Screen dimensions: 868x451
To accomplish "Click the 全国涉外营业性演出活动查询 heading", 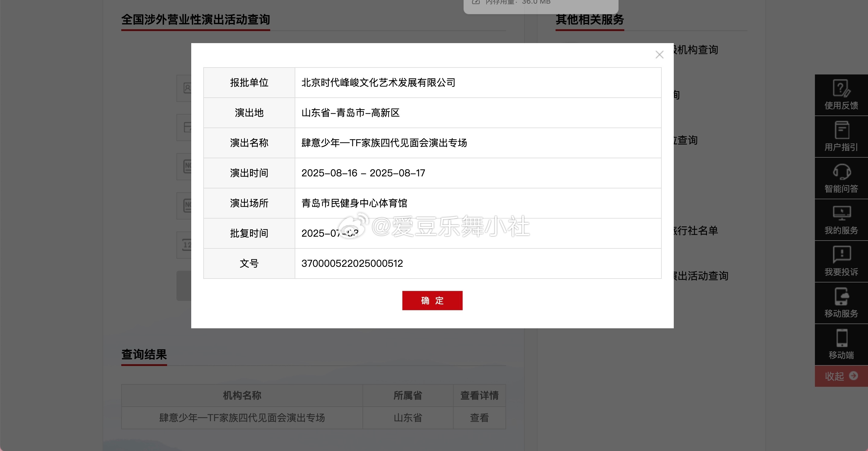I will [195, 20].
